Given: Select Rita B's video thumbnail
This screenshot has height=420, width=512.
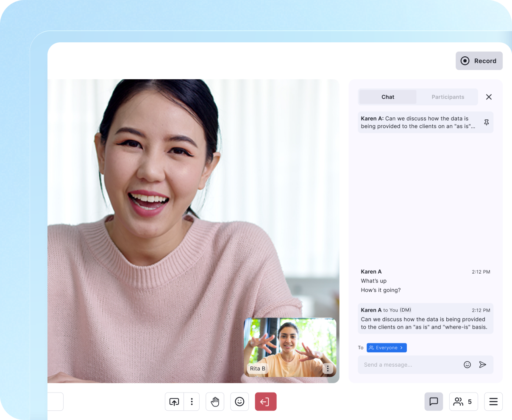Looking at the screenshot, I should [290, 345].
